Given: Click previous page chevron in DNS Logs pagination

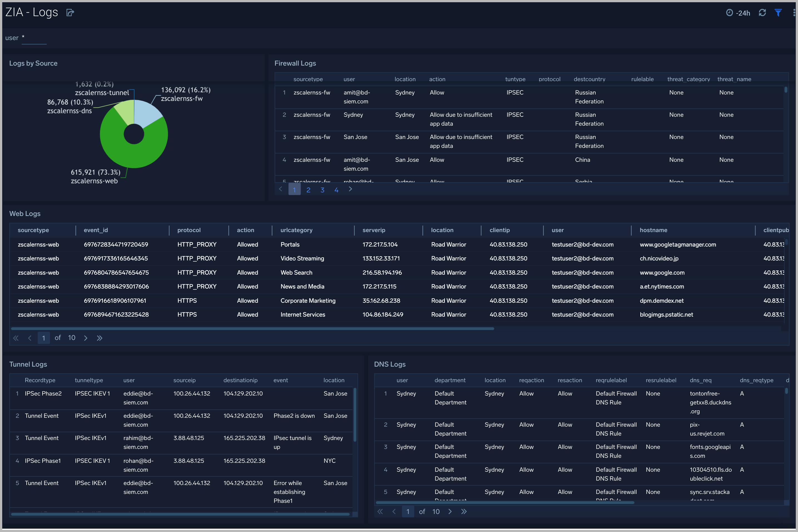Looking at the screenshot, I should tap(394, 511).
